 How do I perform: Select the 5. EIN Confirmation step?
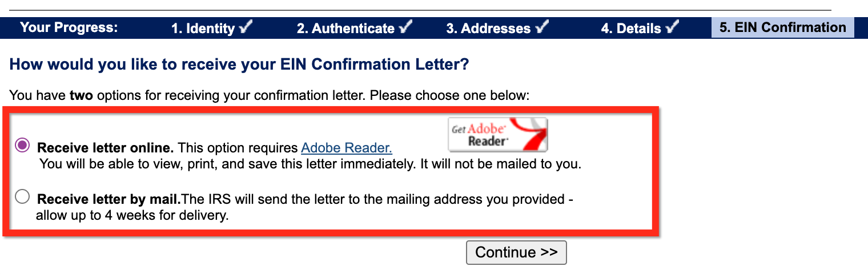782,27
